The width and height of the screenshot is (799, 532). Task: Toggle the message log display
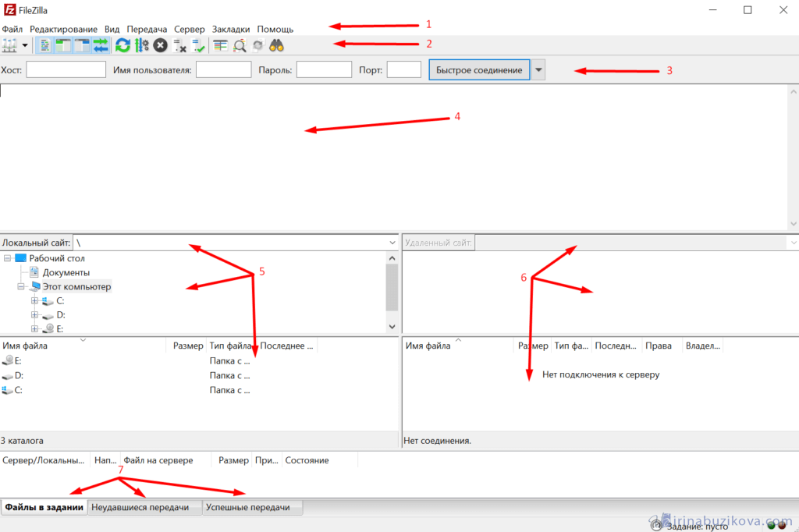[x=45, y=45]
